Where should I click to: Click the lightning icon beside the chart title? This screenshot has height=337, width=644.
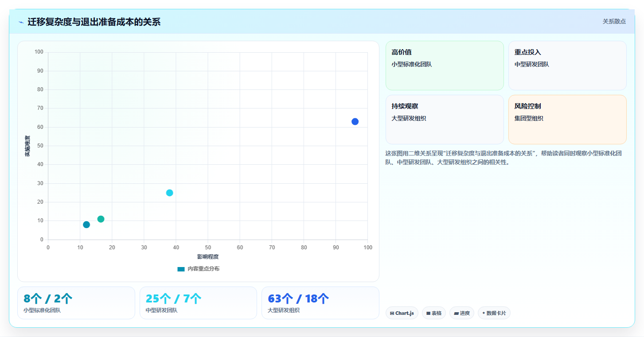coord(21,22)
